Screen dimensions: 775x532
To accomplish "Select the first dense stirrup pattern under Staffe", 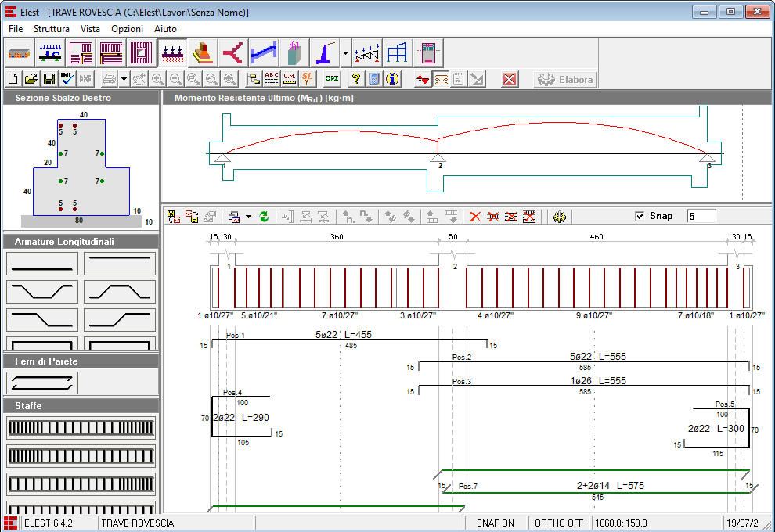I will pos(81,428).
